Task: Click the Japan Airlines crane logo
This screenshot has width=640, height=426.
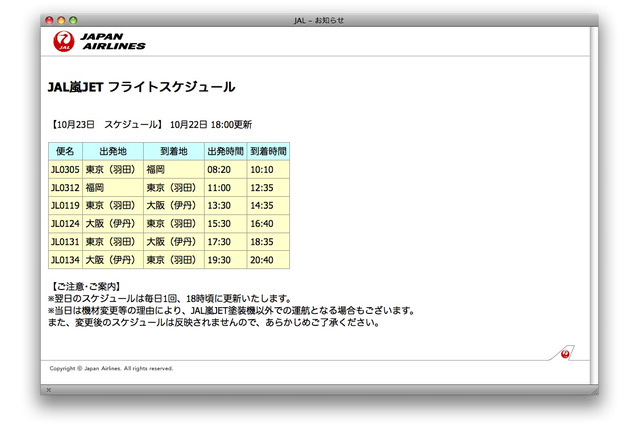Action: (x=64, y=41)
